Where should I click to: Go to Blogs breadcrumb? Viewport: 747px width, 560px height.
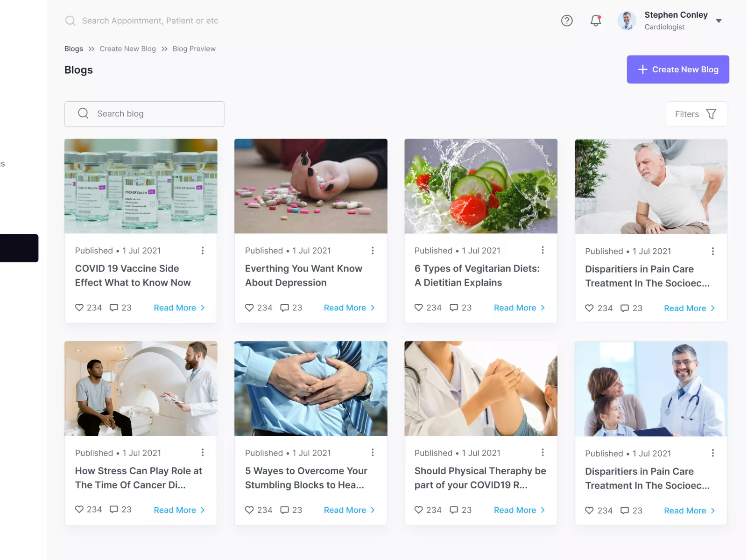tap(74, 49)
